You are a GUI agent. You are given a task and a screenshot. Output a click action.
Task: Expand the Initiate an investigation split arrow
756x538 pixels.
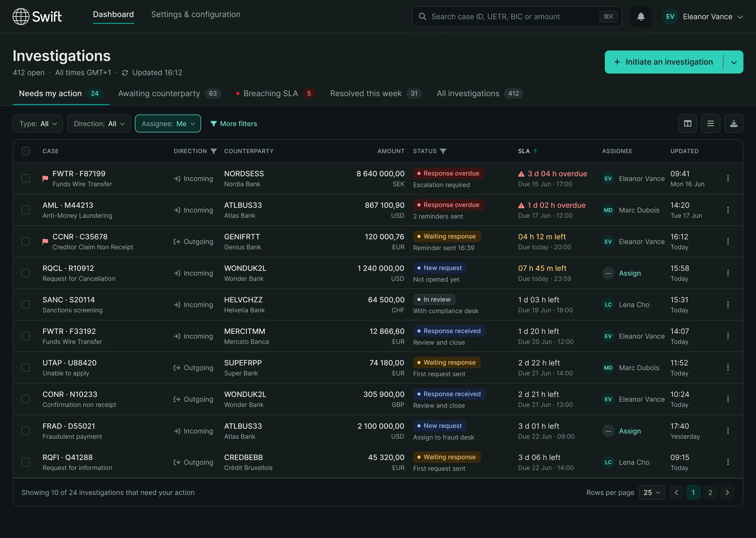(734, 62)
